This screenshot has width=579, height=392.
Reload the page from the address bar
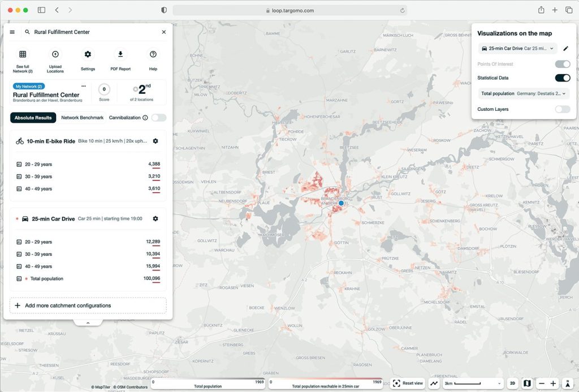(x=402, y=10)
